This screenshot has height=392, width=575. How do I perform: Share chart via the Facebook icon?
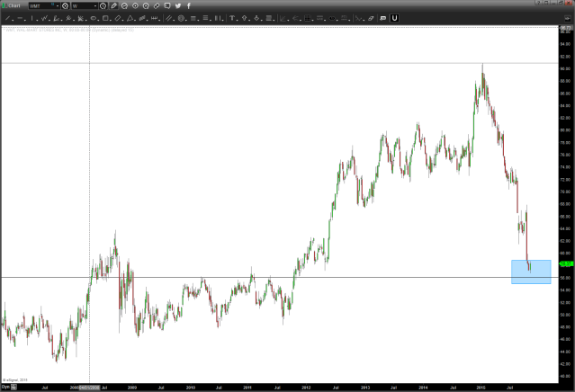[x=187, y=5]
